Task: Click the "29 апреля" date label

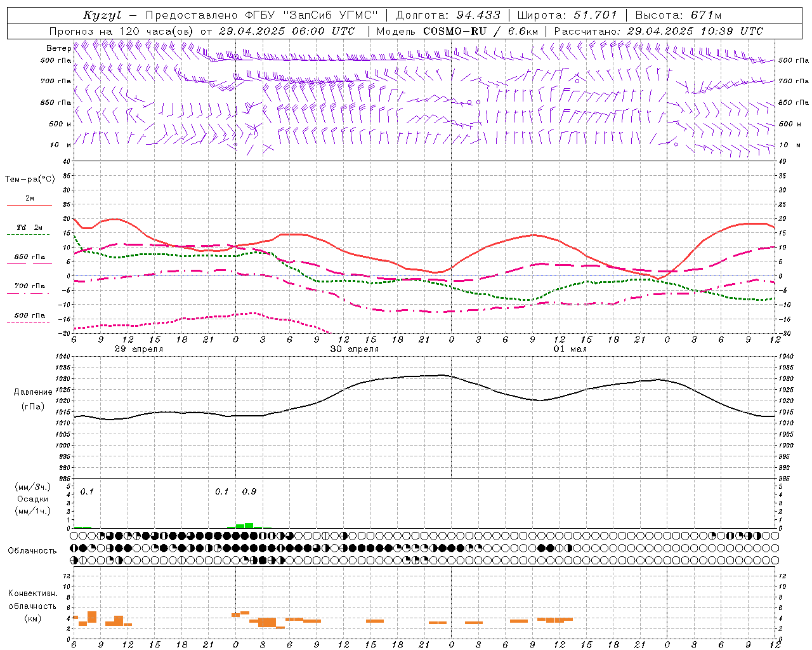Action: point(138,349)
